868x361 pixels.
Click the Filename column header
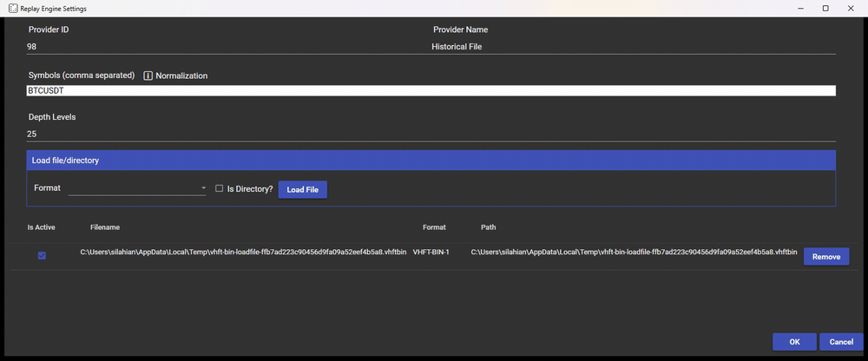(105, 227)
